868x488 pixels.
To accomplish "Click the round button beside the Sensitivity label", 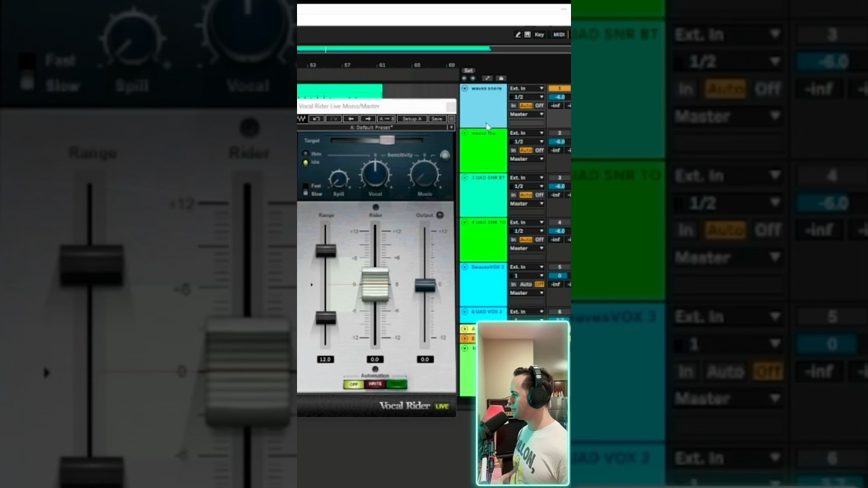I will tap(445, 155).
